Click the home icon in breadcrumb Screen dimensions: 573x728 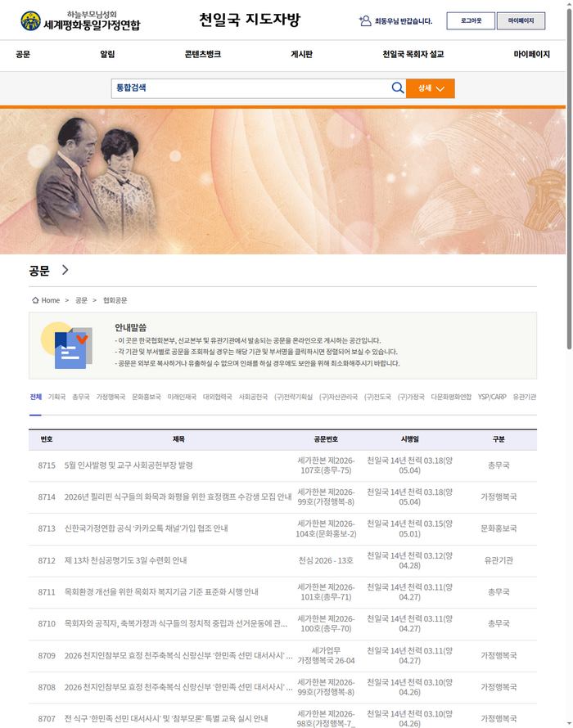point(35,300)
